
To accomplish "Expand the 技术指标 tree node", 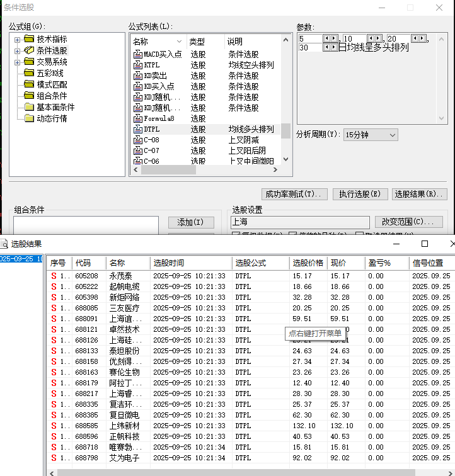I will pyautogui.click(x=17, y=39).
